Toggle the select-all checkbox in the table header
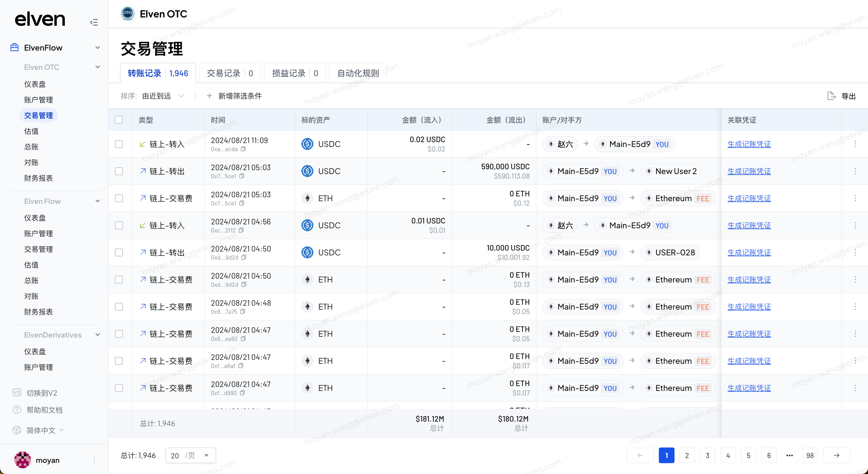This screenshot has height=474, width=868. tap(119, 120)
